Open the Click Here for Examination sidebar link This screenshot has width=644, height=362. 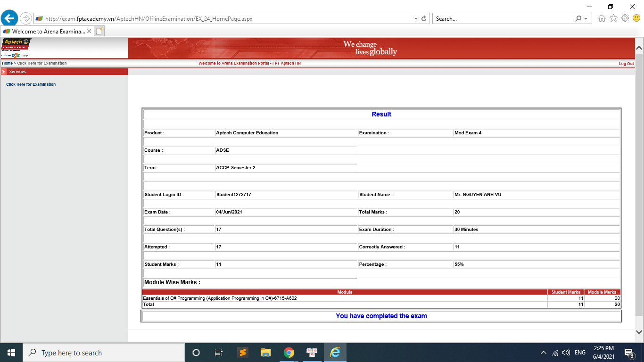point(31,84)
